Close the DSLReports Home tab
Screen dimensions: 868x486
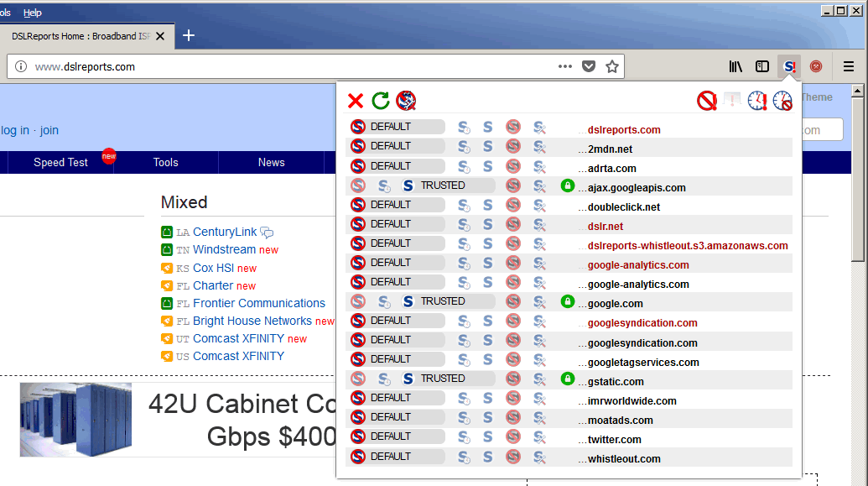tap(160, 36)
